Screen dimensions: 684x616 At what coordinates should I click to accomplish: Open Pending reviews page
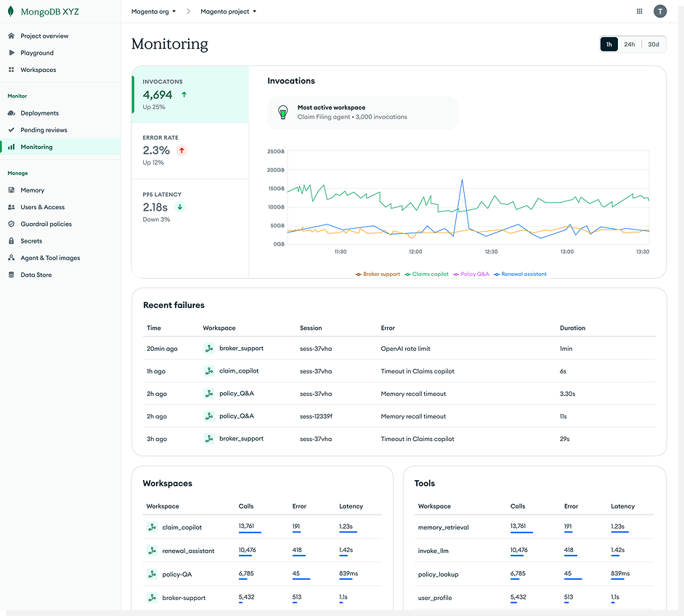click(x=44, y=130)
